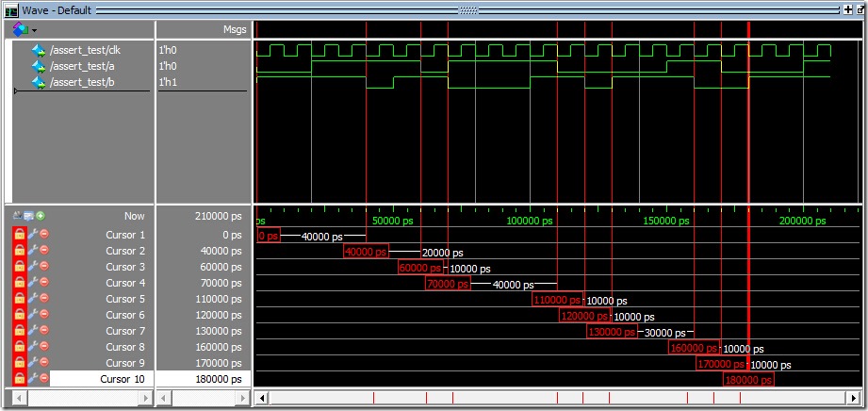Click the highlighted 180000 ps cursor value

(204, 379)
